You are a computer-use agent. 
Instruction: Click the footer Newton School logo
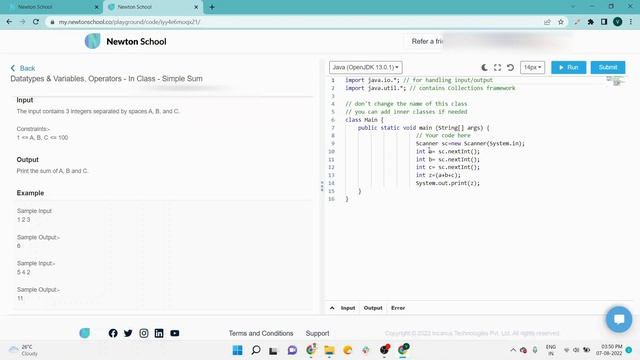(x=84, y=333)
